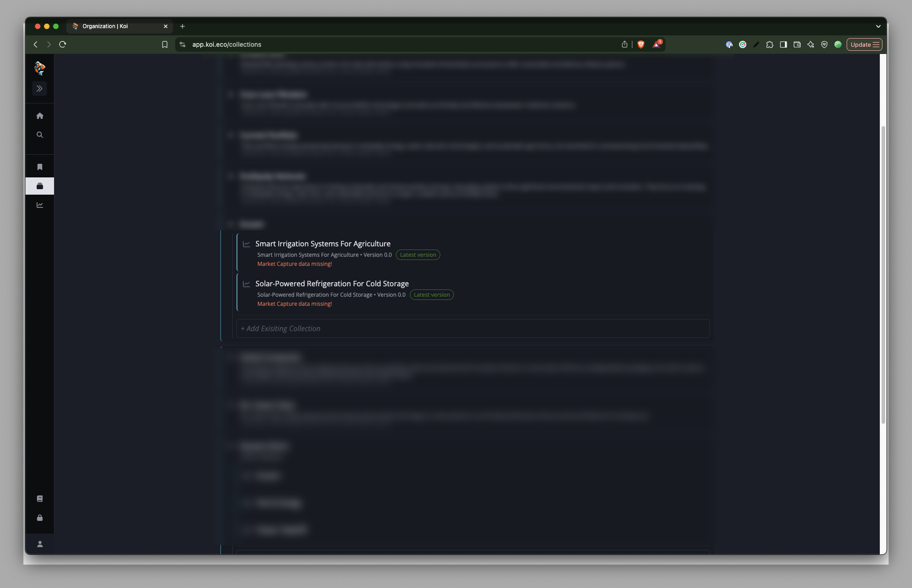Open a new browser tab
Screen dimensions: 912x588
pyautogui.click(x=182, y=26)
